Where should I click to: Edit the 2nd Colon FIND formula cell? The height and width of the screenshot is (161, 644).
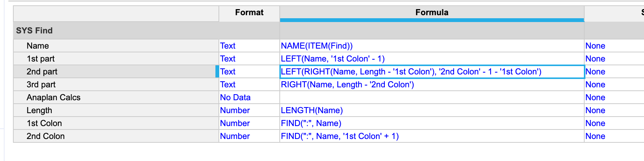tap(432, 136)
